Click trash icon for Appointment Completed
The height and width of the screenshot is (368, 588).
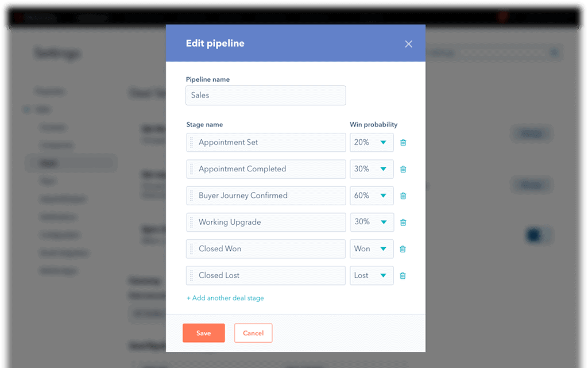coord(403,169)
